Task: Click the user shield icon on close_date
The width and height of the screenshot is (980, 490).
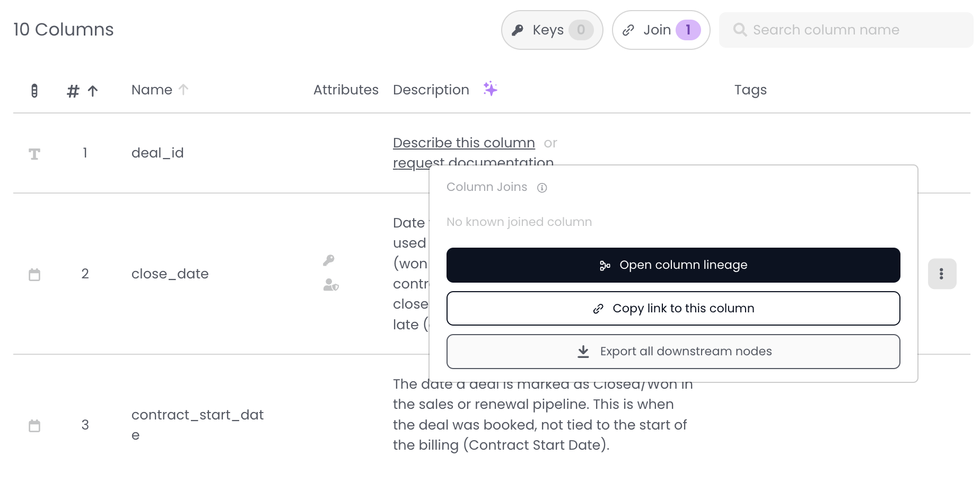Action: 331,285
